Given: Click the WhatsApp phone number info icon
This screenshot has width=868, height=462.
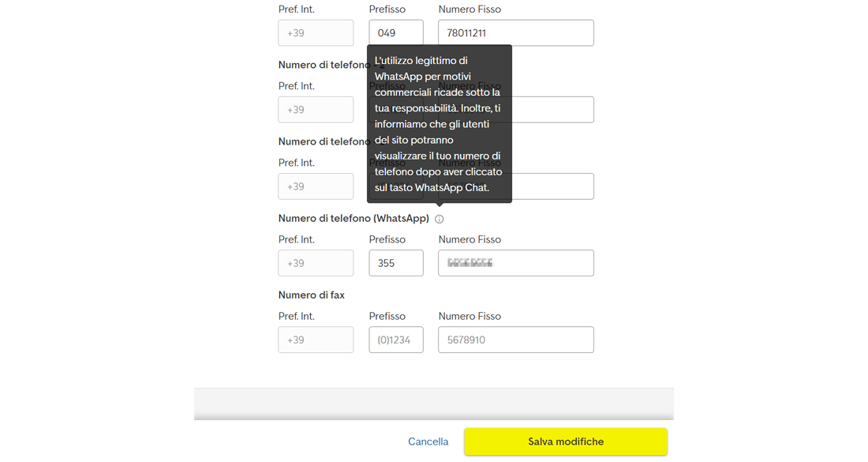Looking at the screenshot, I should [439, 219].
